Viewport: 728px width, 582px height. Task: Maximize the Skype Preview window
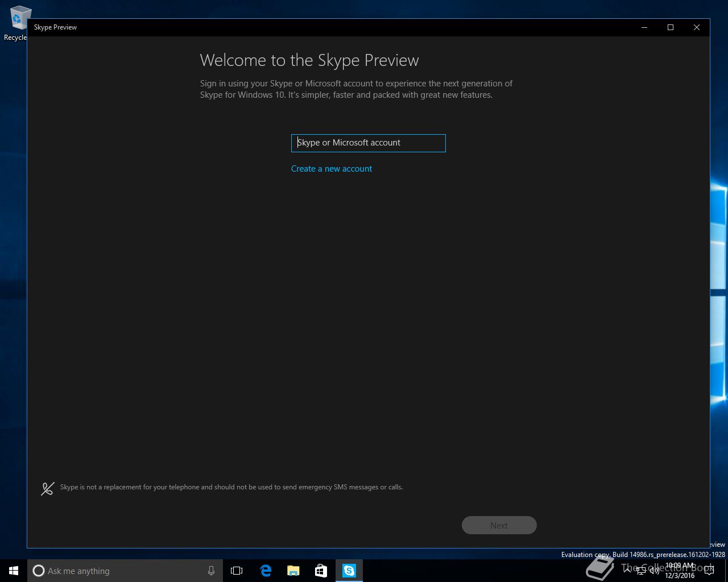click(671, 27)
